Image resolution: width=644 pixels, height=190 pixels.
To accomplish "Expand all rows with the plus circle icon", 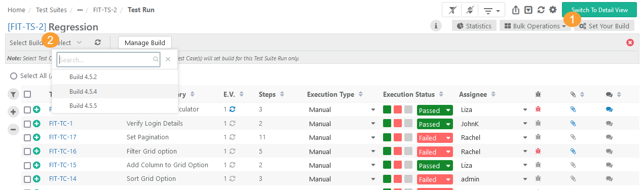I will 14,112.
